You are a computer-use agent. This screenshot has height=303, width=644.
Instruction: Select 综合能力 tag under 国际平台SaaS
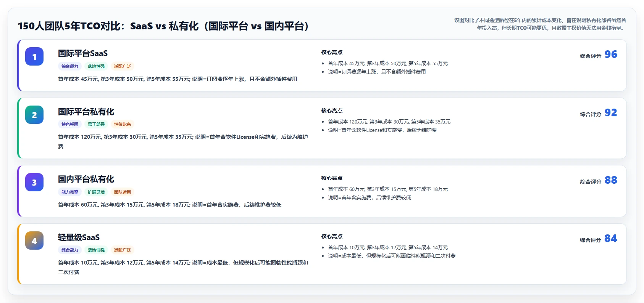tap(70, 66)
